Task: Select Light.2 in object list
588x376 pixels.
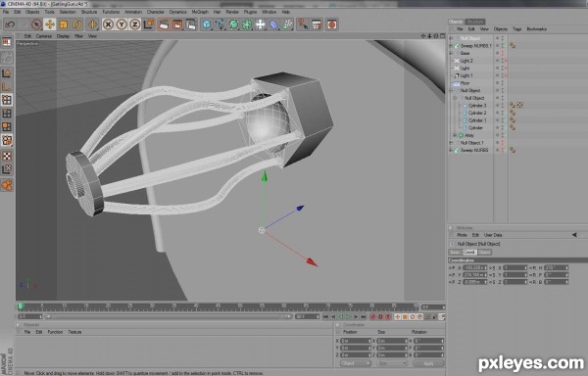Action: pos(466,61)
